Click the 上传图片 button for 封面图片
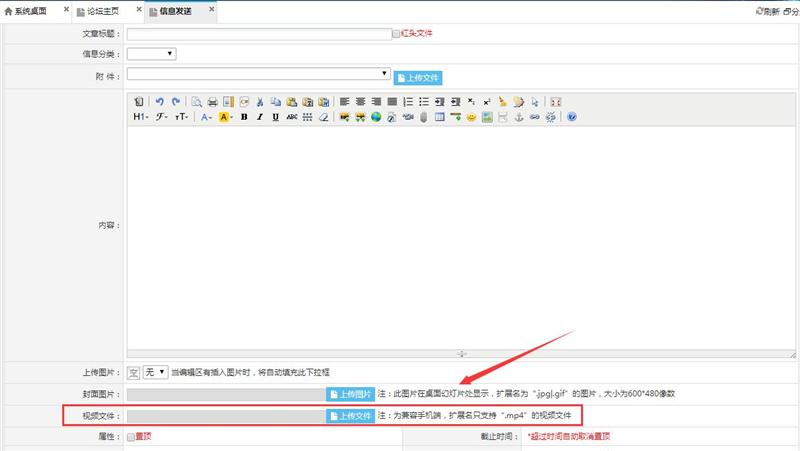The width and height of the screenshot is (800, 451). click(x=351, y=394)
